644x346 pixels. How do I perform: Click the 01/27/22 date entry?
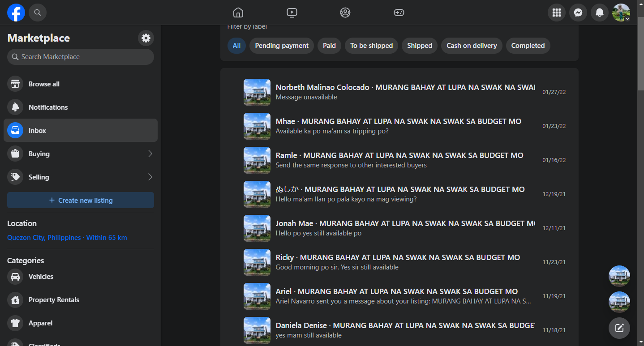click(554, 92)
